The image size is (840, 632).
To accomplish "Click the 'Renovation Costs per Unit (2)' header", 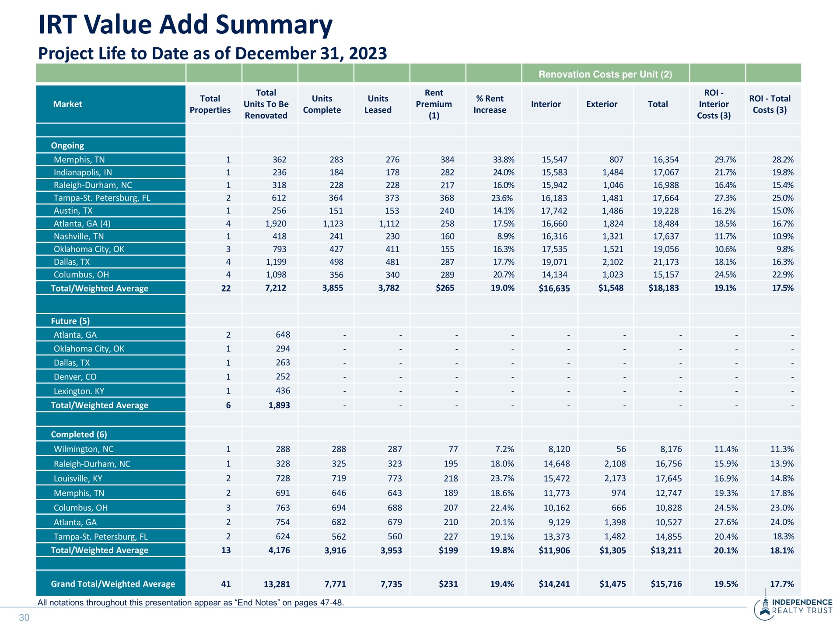I will coord(605,74).
